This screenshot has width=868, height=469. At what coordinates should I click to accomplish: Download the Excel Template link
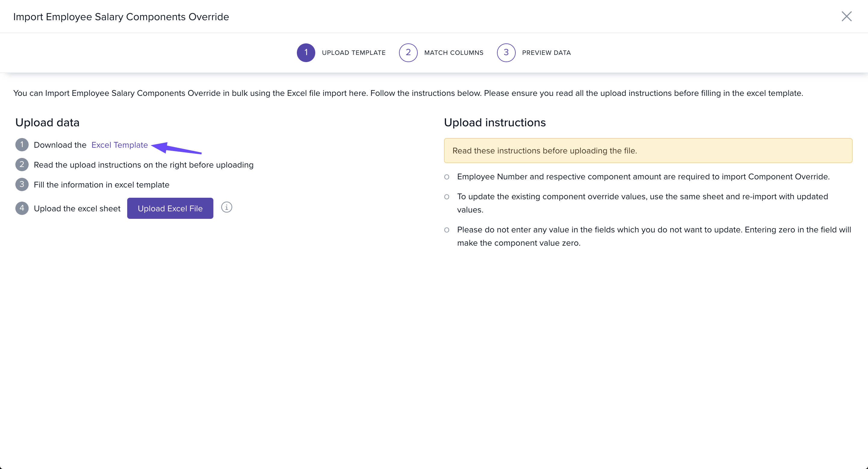click(120, 145)
